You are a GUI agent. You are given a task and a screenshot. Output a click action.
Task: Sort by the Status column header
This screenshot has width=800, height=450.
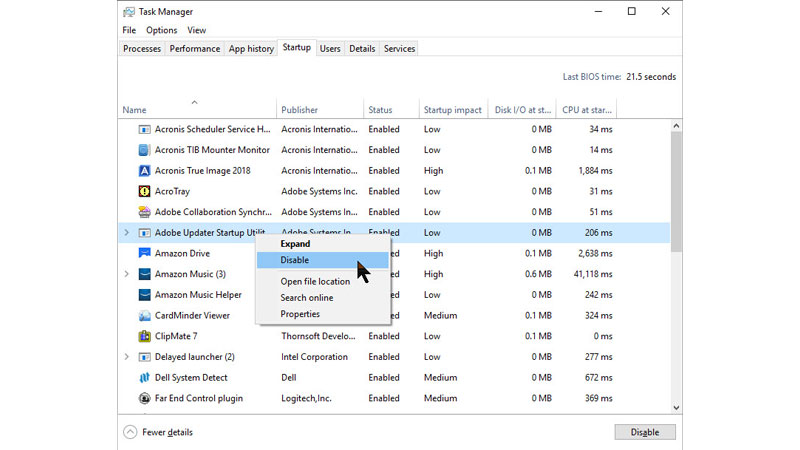click(391, 110)
